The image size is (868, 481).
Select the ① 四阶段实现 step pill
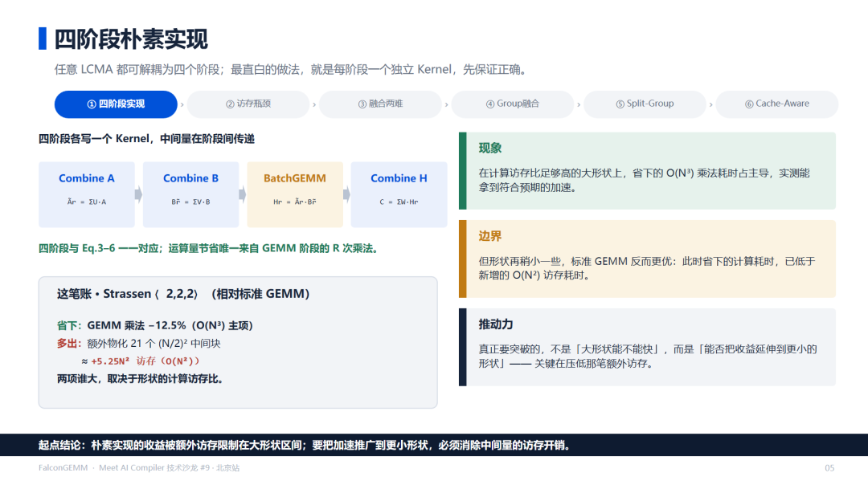(x=116, y=104)
